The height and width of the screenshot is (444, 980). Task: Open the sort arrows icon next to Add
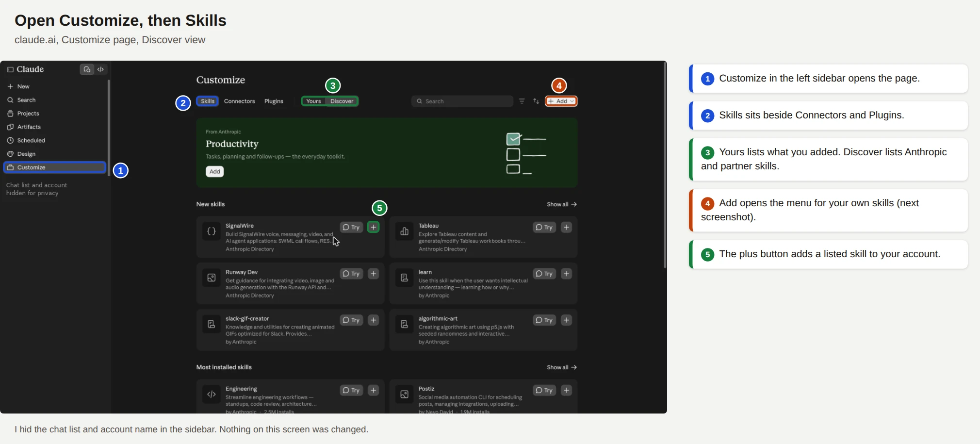[x=536, y=101]
